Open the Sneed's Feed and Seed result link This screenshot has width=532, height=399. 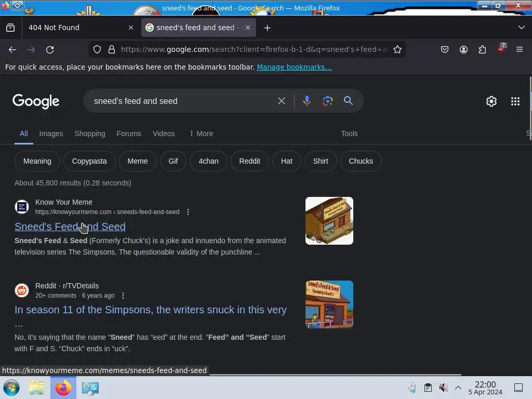pos(70,227)
